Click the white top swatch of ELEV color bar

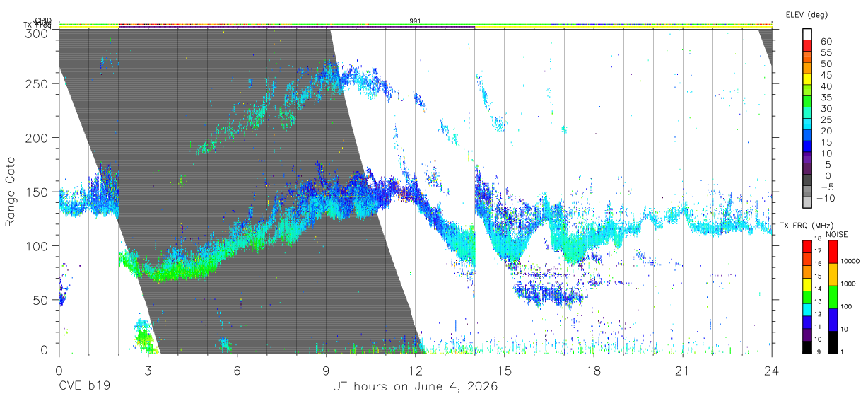point(807,35)
